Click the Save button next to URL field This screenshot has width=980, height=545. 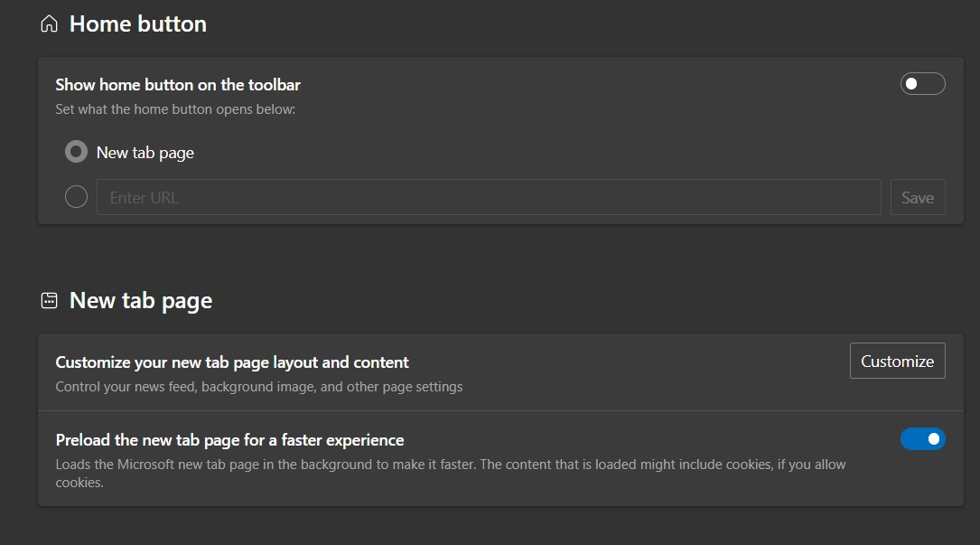tap(918, 196)
